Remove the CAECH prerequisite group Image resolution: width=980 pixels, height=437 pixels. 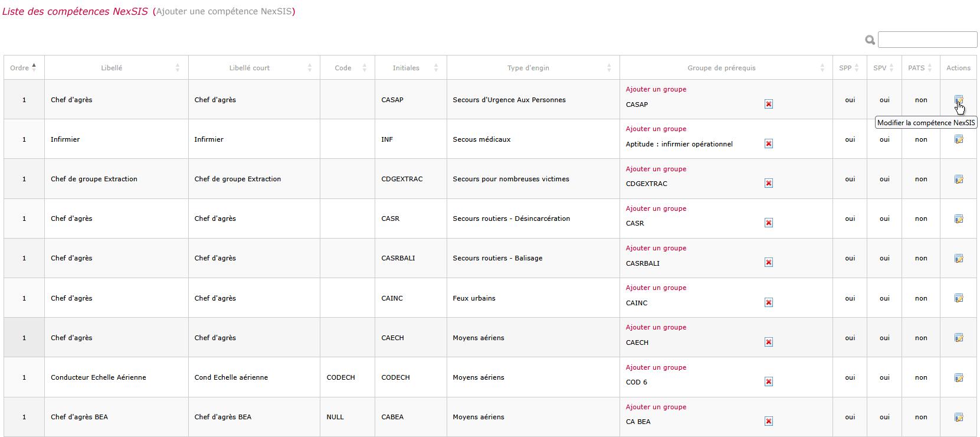click(769, 342)
